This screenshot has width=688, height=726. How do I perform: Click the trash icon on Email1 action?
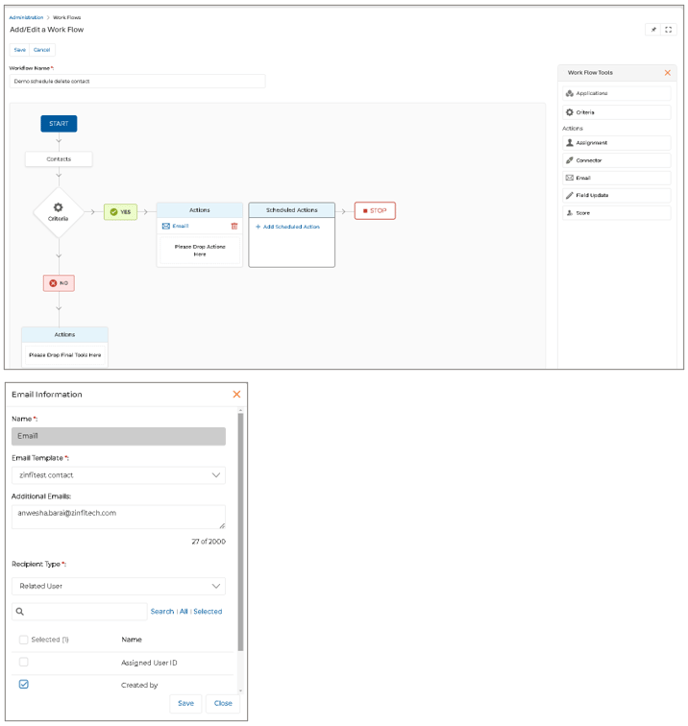point(234,226)
